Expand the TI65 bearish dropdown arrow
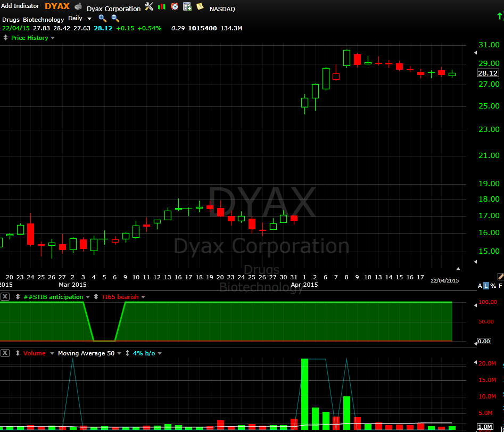The width and height of the screenshot is (504, 432). 143,297
